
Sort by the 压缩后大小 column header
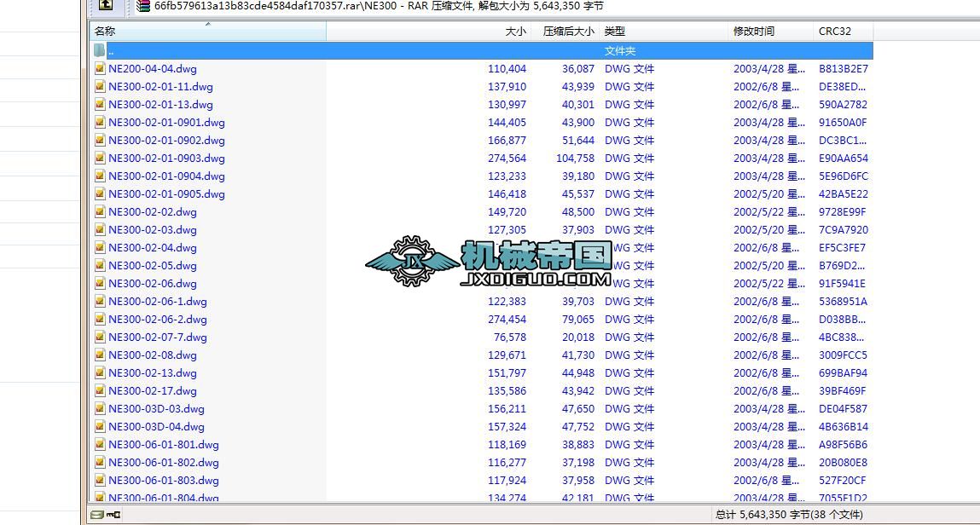tap(565, 32)
